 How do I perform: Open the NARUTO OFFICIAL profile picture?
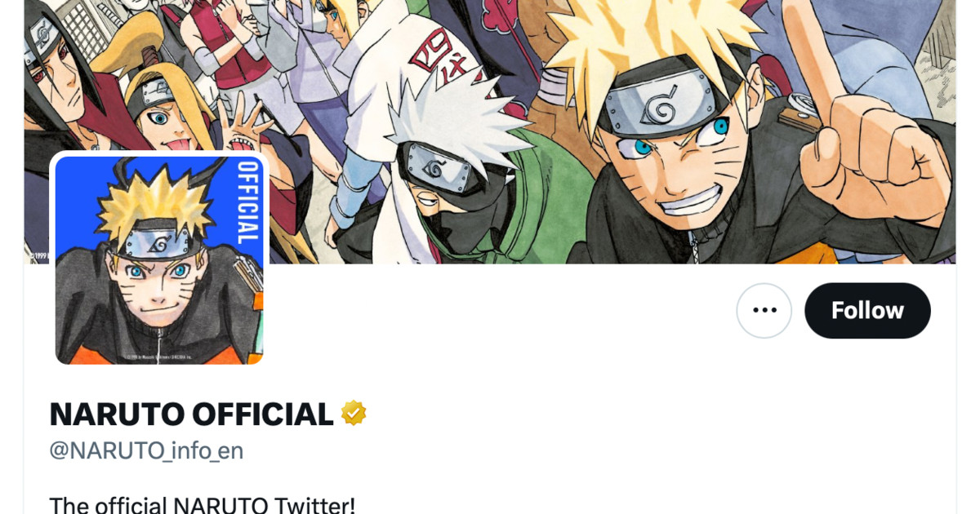point(159,259)
